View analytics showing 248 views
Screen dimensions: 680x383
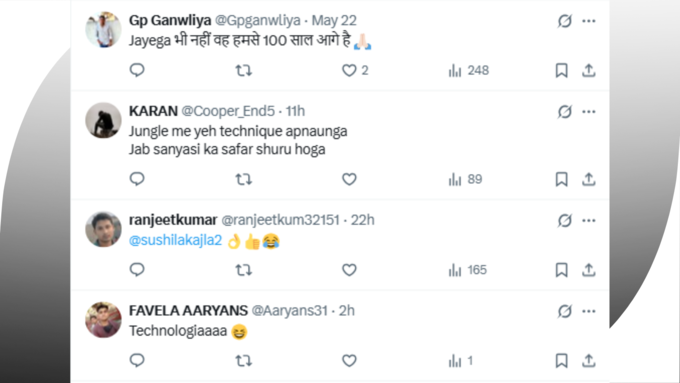click(x=469, y=70)
